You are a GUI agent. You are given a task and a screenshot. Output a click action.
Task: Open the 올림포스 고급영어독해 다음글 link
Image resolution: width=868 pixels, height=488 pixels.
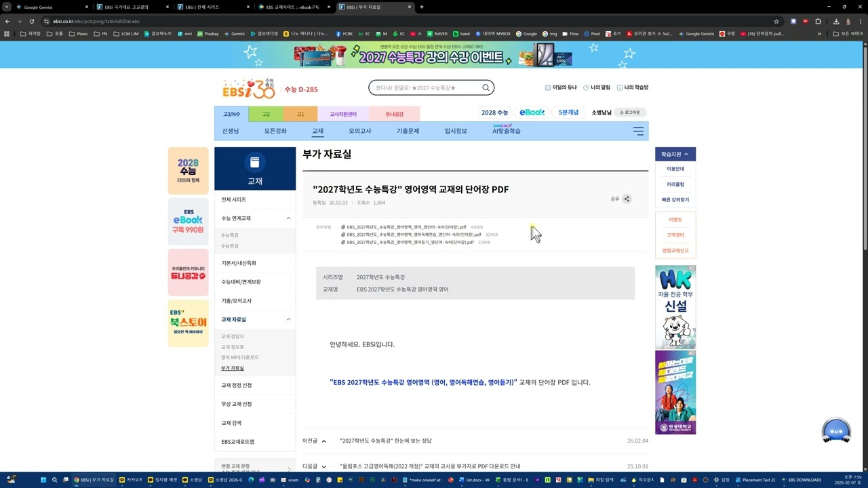(x=430, y=466)
